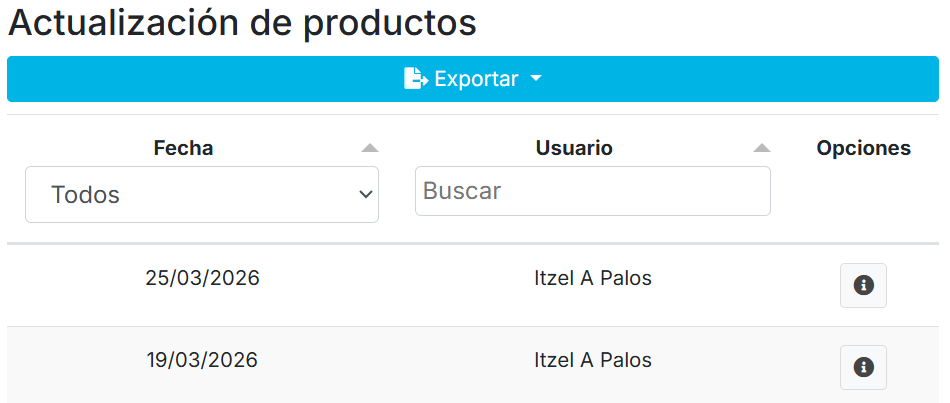The height and width of the screenshot is (403, 950).
Task: Click chevron on Fecha select box
Action: (365, 194)
